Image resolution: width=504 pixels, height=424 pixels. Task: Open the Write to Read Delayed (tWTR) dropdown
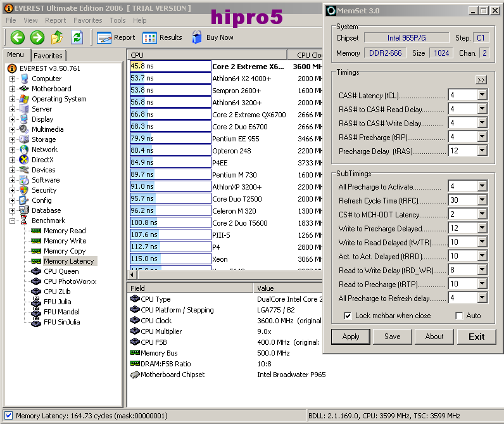[x=482, y=242]
